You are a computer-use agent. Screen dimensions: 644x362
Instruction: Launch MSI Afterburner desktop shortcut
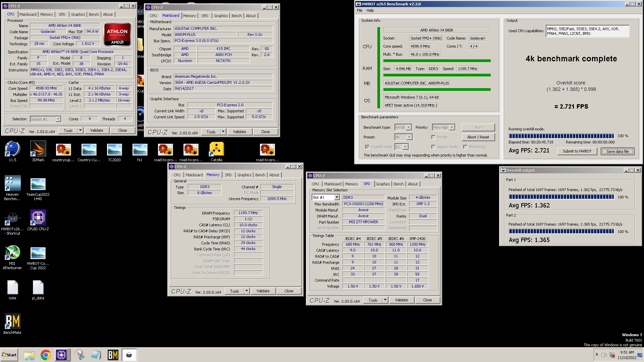pos(12,257)
